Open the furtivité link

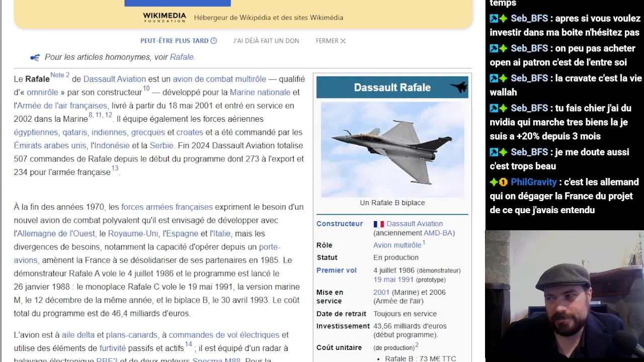point(112,348)
